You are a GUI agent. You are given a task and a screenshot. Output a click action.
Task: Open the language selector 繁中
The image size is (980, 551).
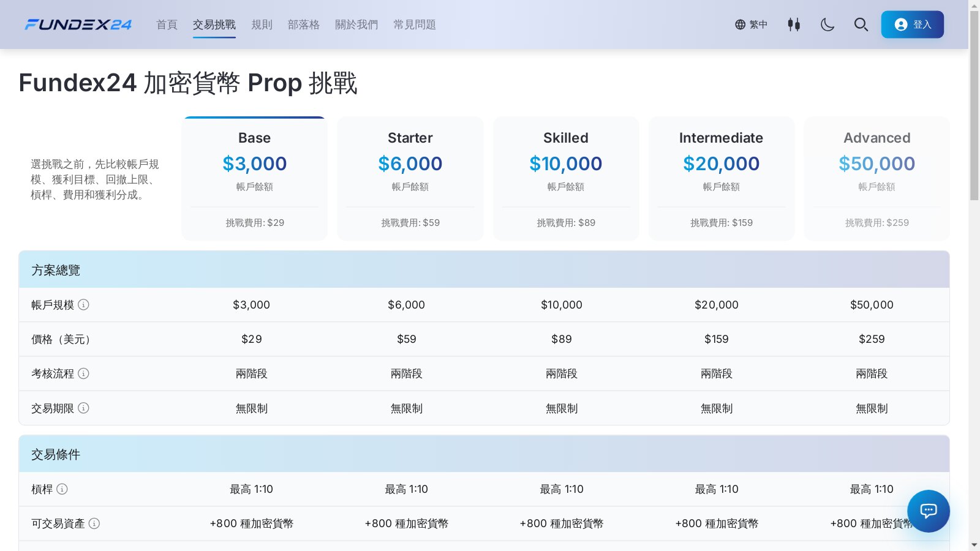coord(751,24)
